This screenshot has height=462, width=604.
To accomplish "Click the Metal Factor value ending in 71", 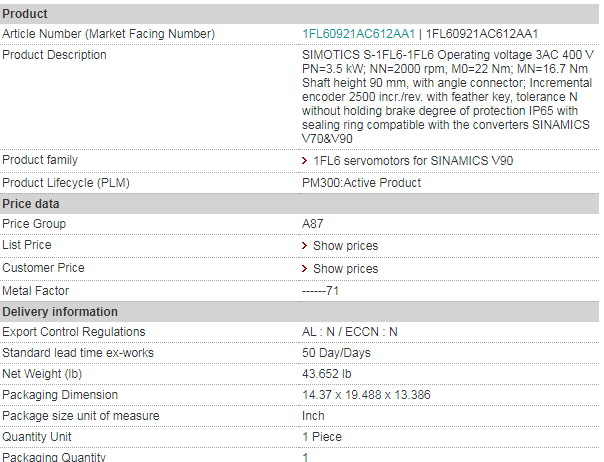I will pyautogui.click(x=320, y=291).
